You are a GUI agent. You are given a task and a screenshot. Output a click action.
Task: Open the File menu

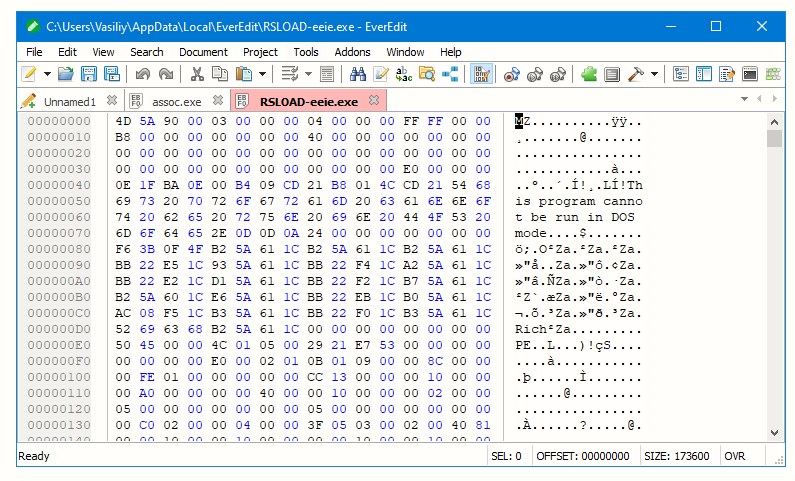[34, 52]
